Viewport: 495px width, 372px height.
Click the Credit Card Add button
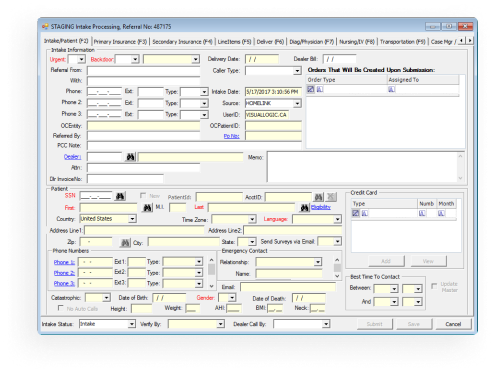[x=386, y=261]
